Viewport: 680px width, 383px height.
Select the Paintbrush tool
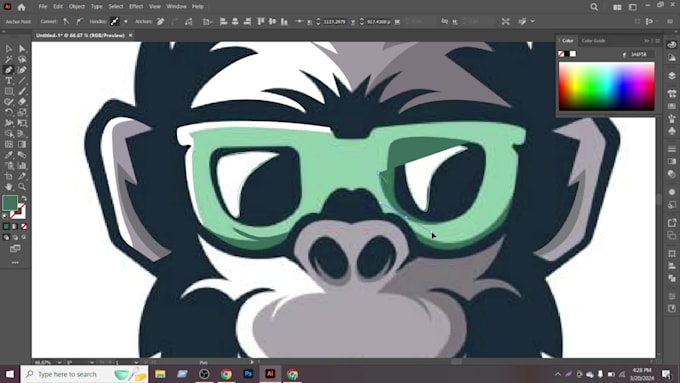tap(22, 91)
